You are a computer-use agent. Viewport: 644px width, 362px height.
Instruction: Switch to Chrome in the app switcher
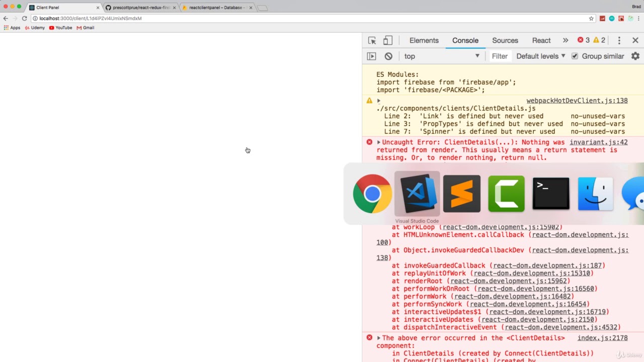372,194
